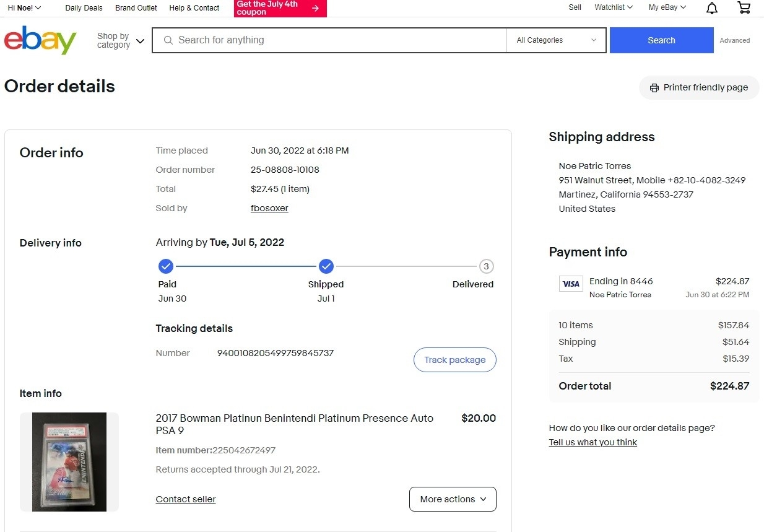
Task: Expand the Hi Noe! account dropdown
Action: click(24, 8)
